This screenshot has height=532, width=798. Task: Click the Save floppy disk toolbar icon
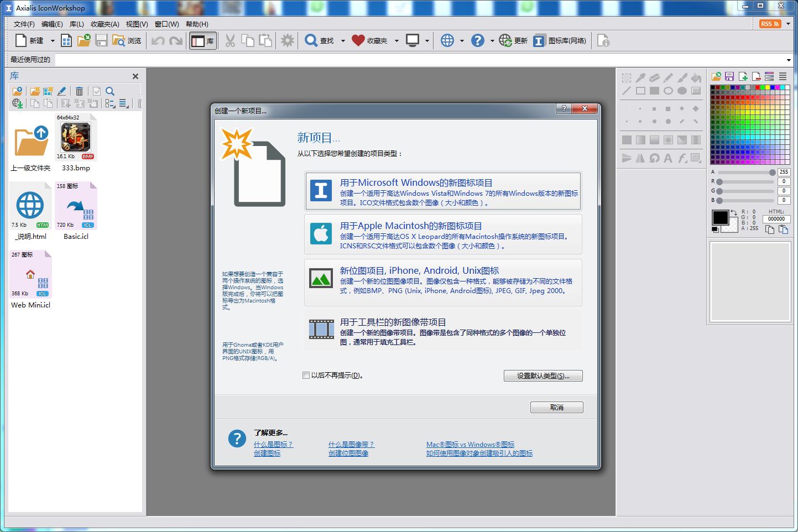pos(101,40)
